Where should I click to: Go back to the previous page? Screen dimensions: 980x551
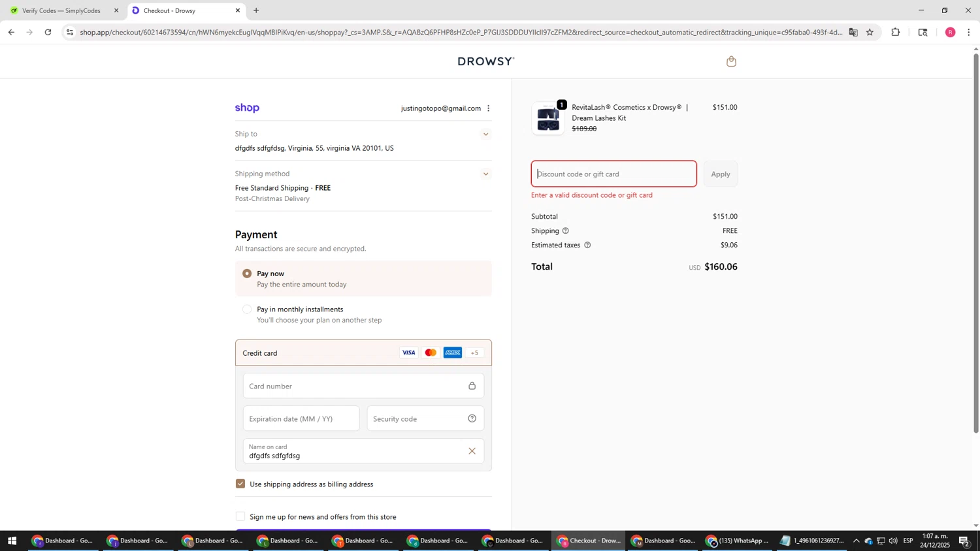[x=11, y=32]
